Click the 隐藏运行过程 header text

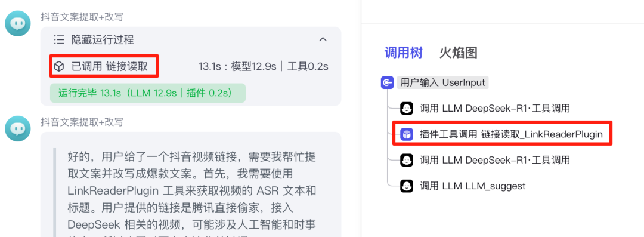103,39
